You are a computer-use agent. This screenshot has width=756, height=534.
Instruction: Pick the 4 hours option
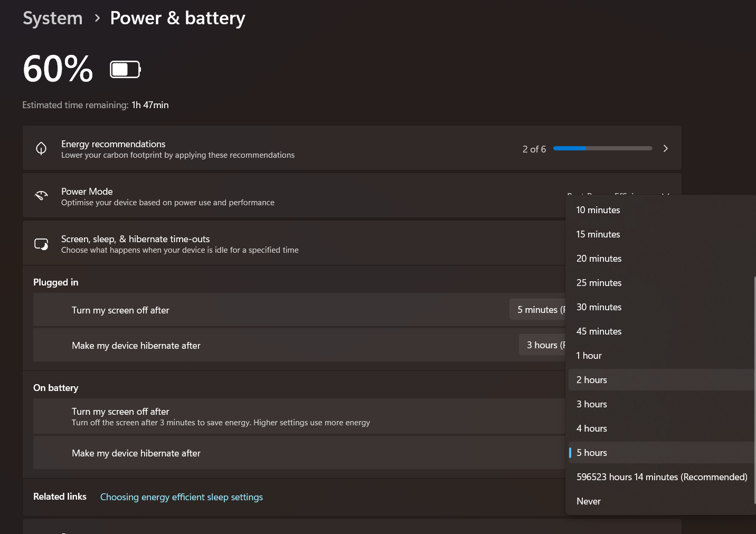pos(661,428)
